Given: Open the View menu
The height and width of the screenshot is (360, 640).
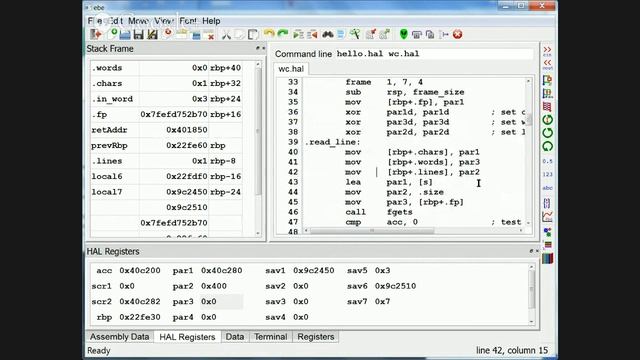Looking at the screenshot, I should 164,21.
